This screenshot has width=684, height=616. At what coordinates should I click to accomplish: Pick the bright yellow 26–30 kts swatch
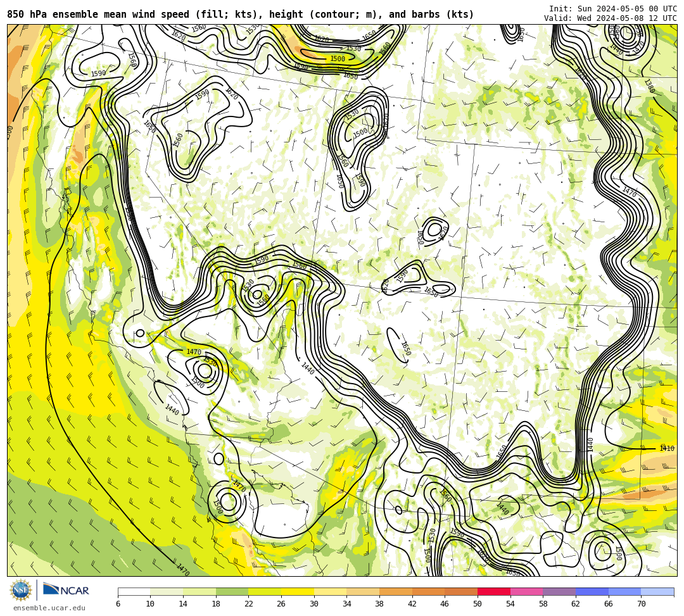pos(298,591)
